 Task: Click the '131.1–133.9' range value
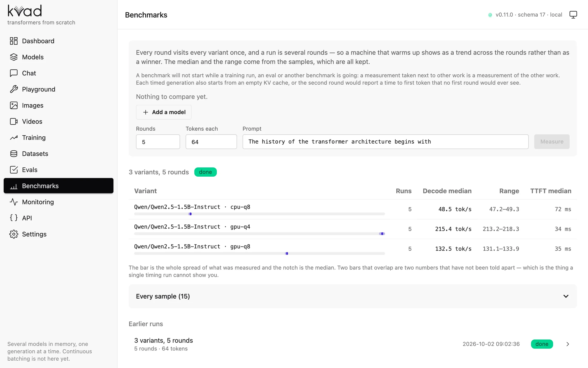pos(501,249)
